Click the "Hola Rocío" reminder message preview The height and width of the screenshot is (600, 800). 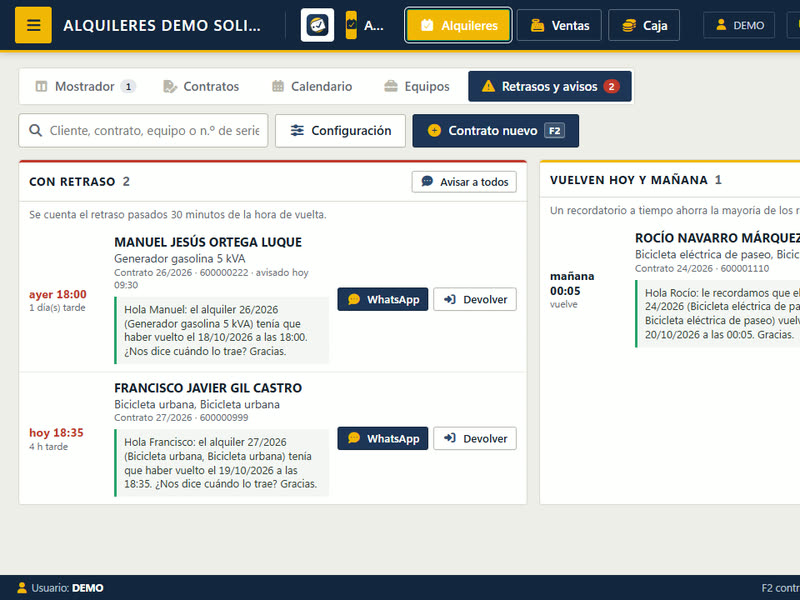718,314
